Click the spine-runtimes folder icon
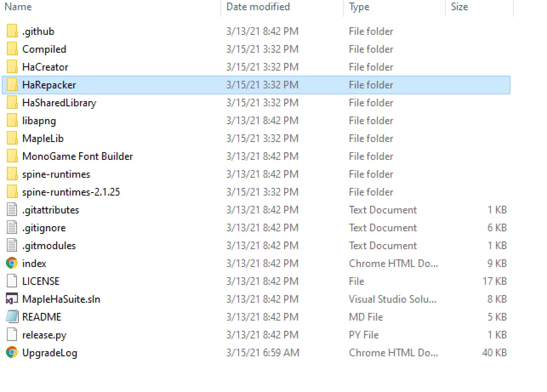 [x=12, y=174]
